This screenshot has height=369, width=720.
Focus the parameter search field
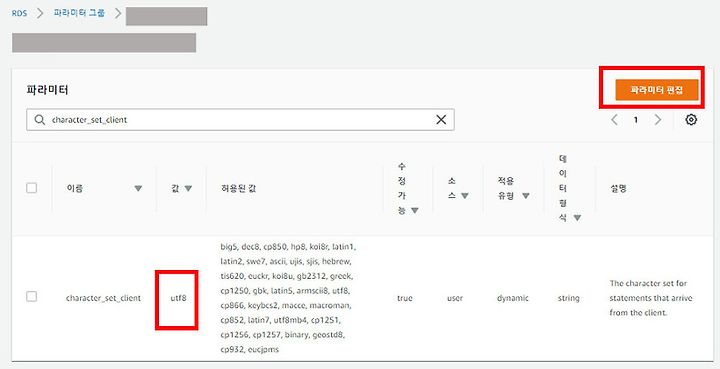click(x=240, y=120)
